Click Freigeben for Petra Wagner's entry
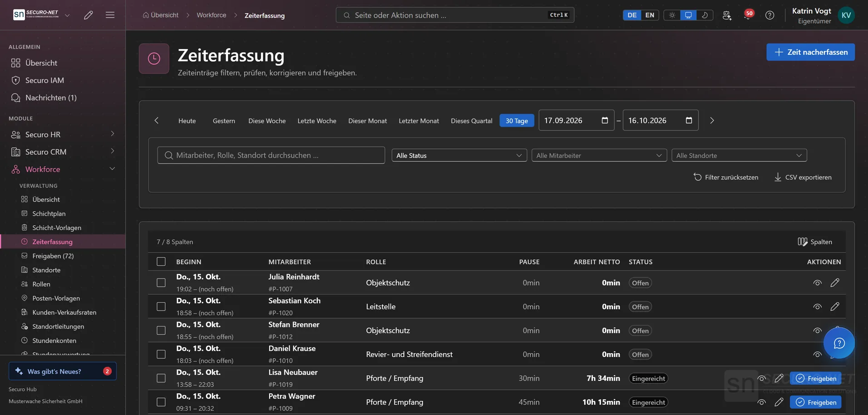Viewport: 868px width, 415px height. coord(815,402)
